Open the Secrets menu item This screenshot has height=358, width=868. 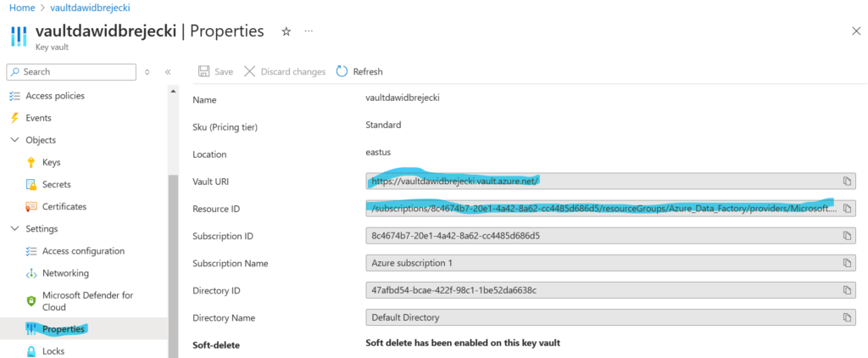56,184
